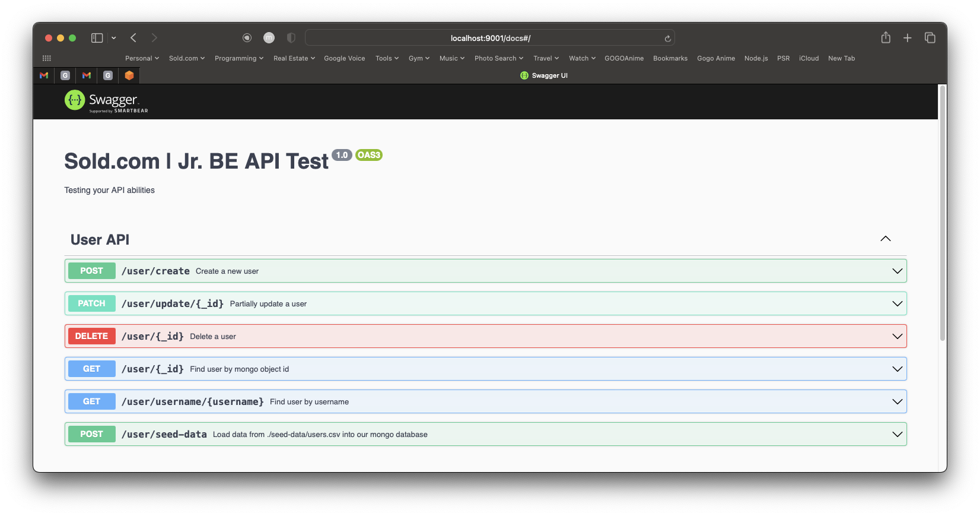The height and width of the screenshot is (516, 980).
Task: Open the Node.js bookmark
Action: [756, 58]
